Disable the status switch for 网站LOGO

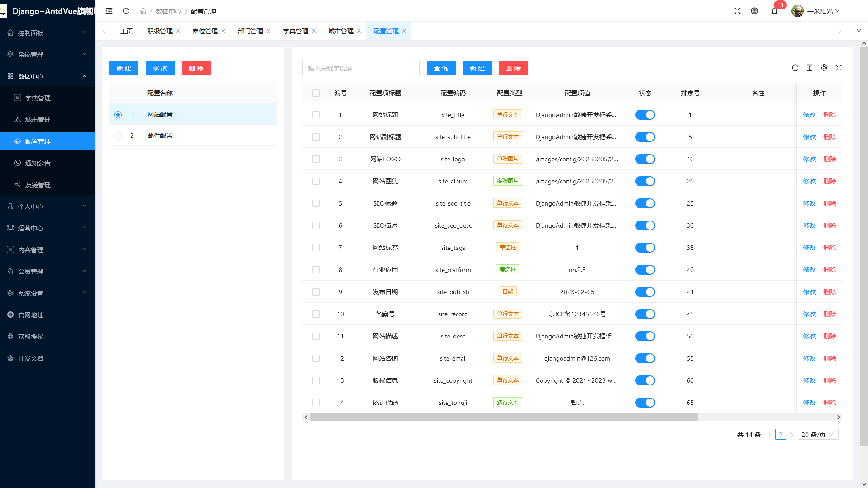[x=645, y=159]
